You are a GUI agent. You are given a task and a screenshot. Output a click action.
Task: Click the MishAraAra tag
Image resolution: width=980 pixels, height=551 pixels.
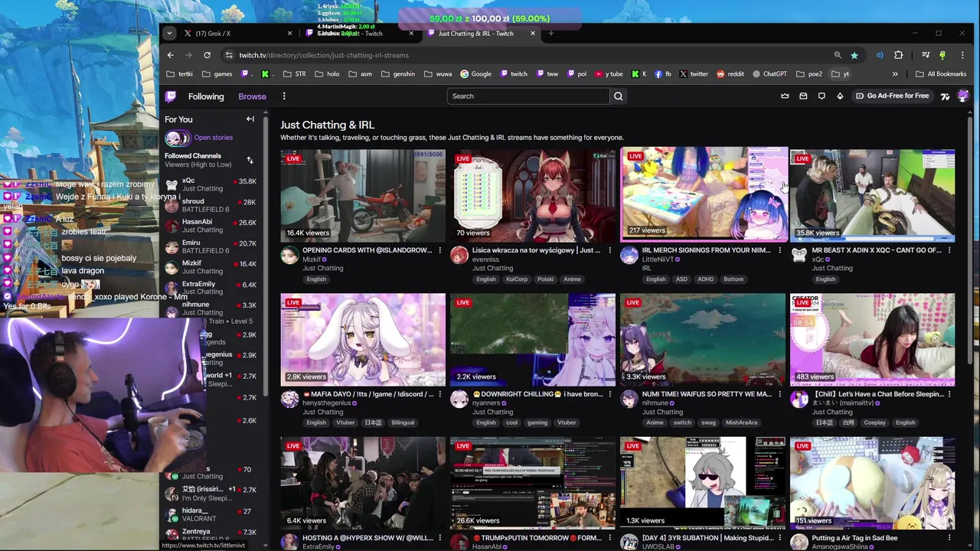[x=741, y=423]
